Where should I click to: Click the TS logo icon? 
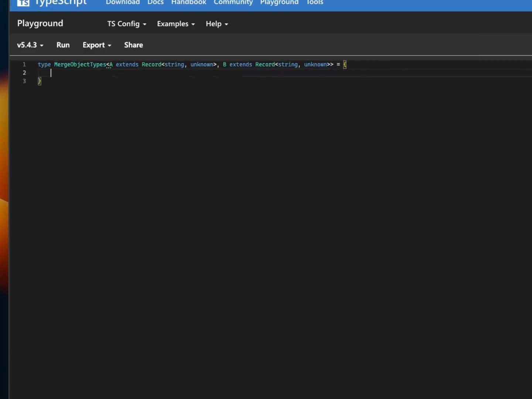click(23, 3)
